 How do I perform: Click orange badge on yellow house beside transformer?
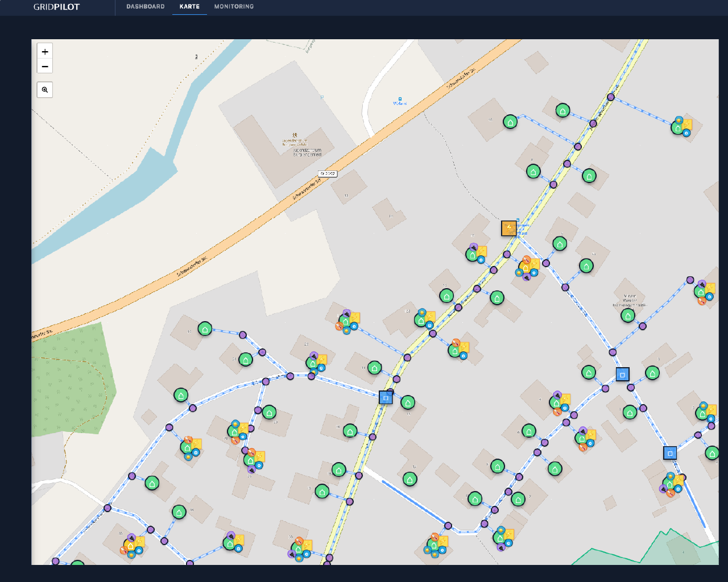click(x=526, y=260)
